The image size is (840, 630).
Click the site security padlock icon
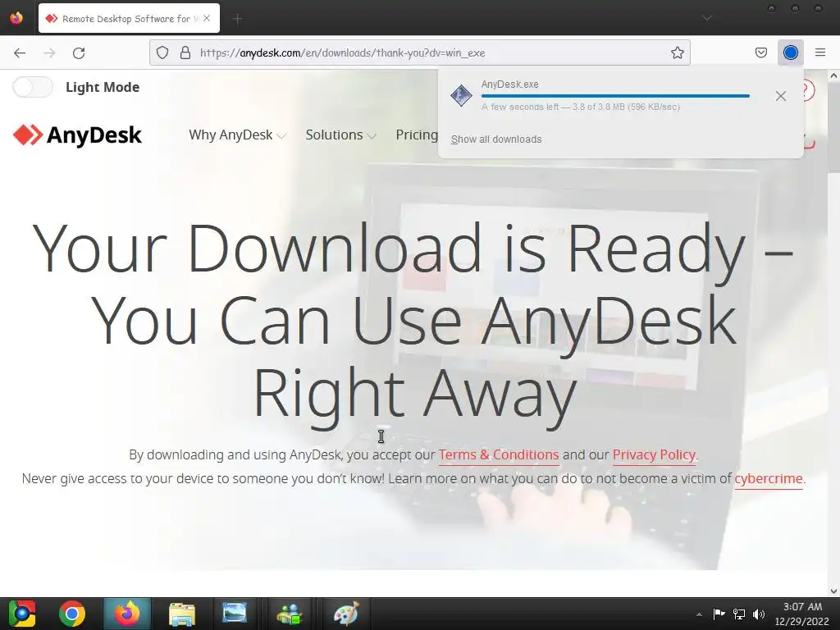click(x=185, y=52)
